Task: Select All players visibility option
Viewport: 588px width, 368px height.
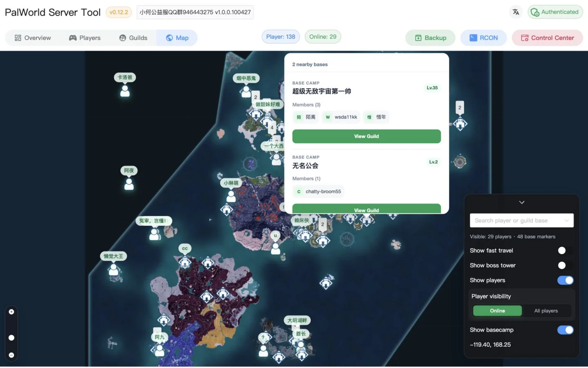Action: point(546,311)
